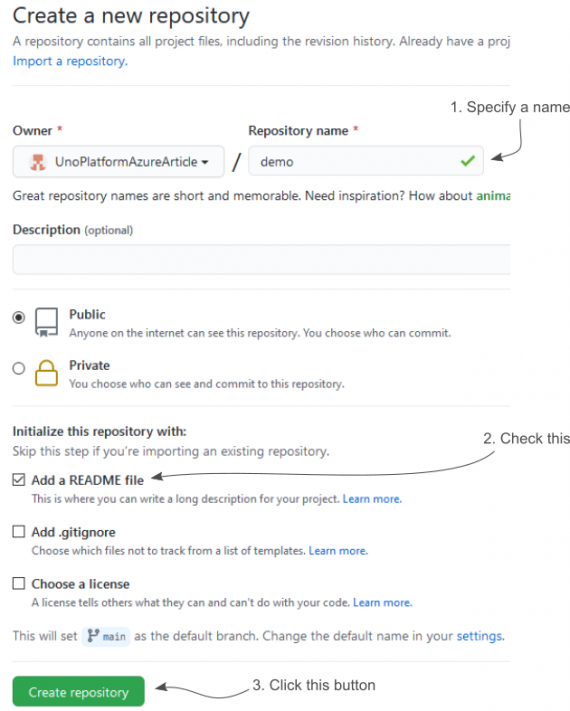
Task: Select the Public radio button
Action: click(x=19, y=317)
